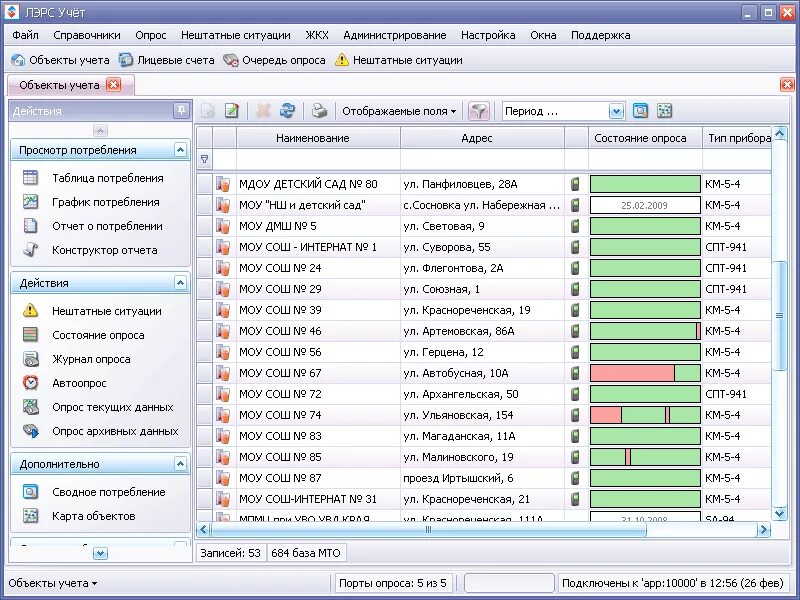800x600 pixels.
Task: Open Сводное потребление magnifier icon
Action: pos(30,492)
